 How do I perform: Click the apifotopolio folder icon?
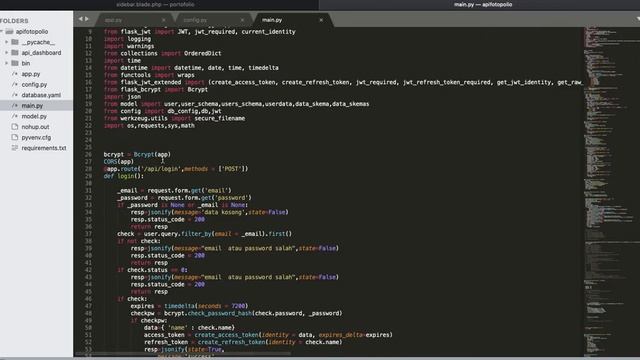point(9,31)
